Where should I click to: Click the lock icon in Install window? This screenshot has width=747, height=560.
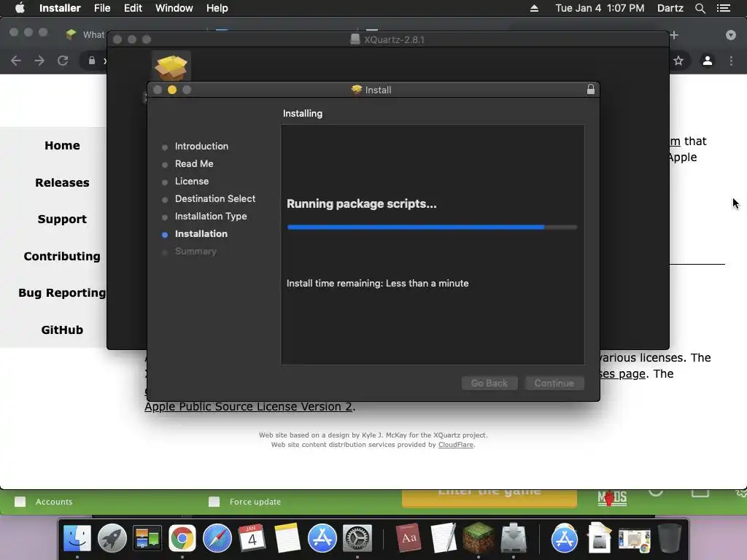click(x=591, y=89)
